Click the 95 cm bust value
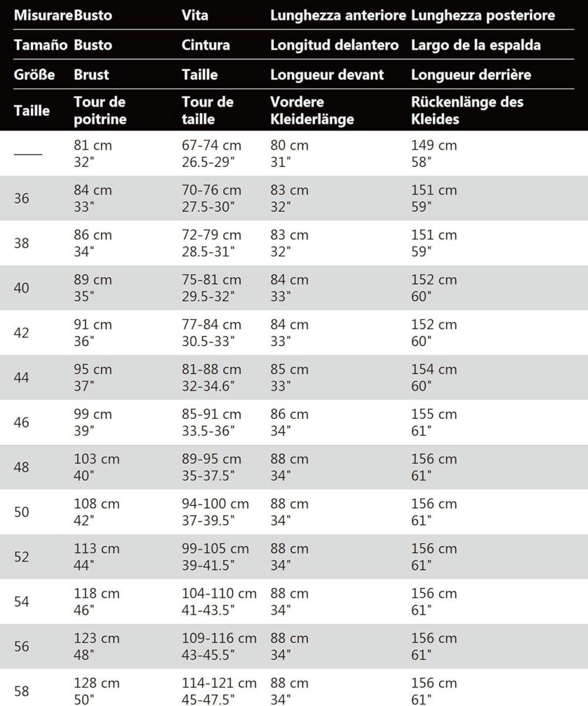This screenshot has height=706, width=588. click(x=92, y=369)
